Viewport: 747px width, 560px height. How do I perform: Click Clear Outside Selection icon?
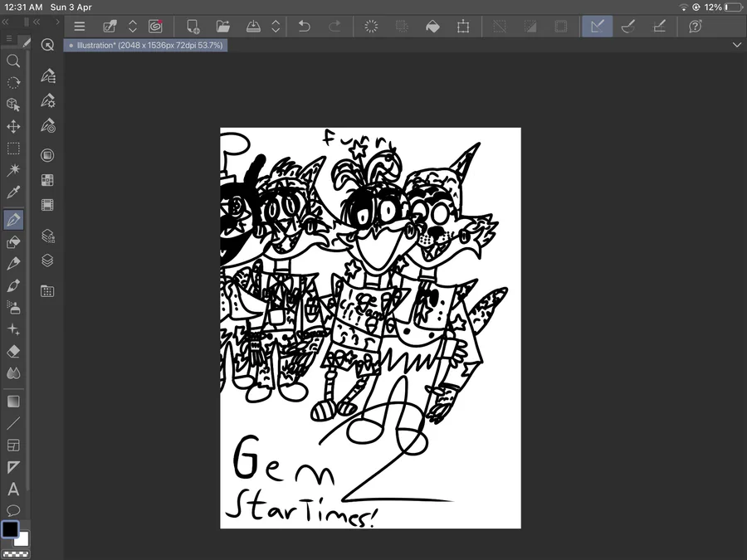coord(402,27)
